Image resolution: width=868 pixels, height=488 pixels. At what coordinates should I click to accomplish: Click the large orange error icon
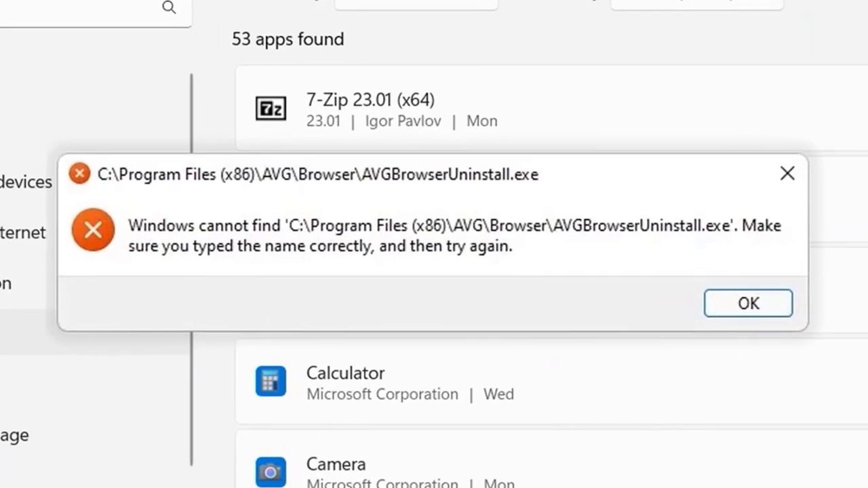(93, 230)
